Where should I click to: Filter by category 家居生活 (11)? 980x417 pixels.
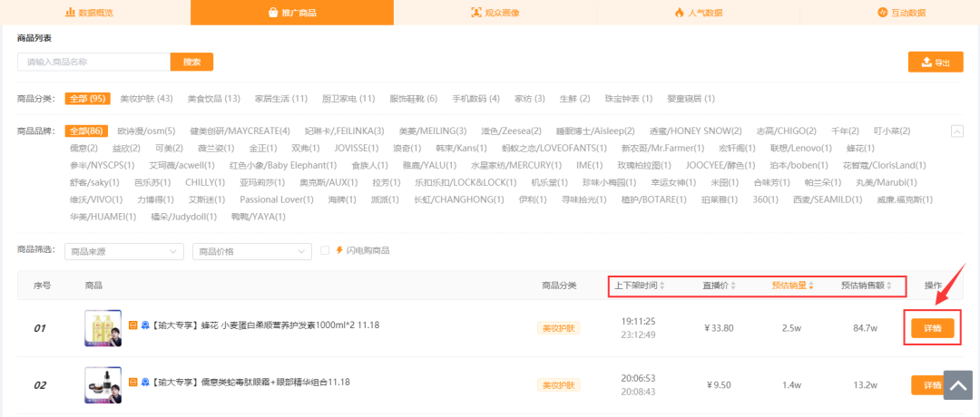[281, 99]
